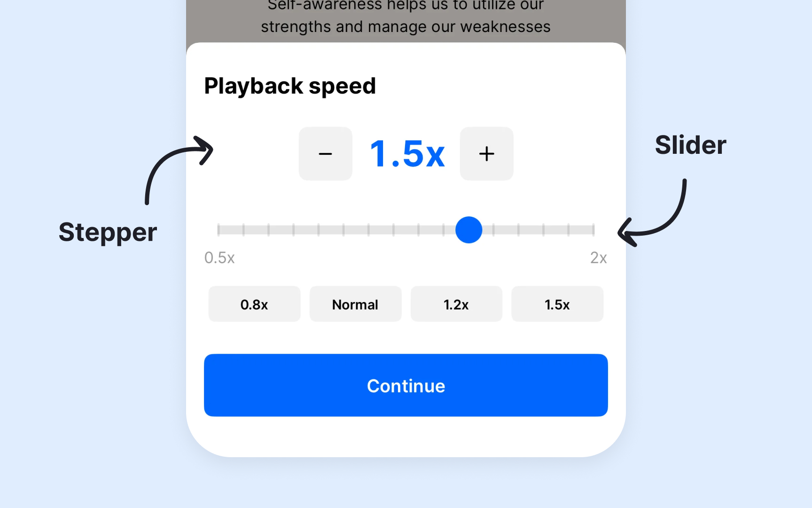Click the rightmost tick of the speed slider
This screenshot has width=812, height=508.
coord(593,230)
